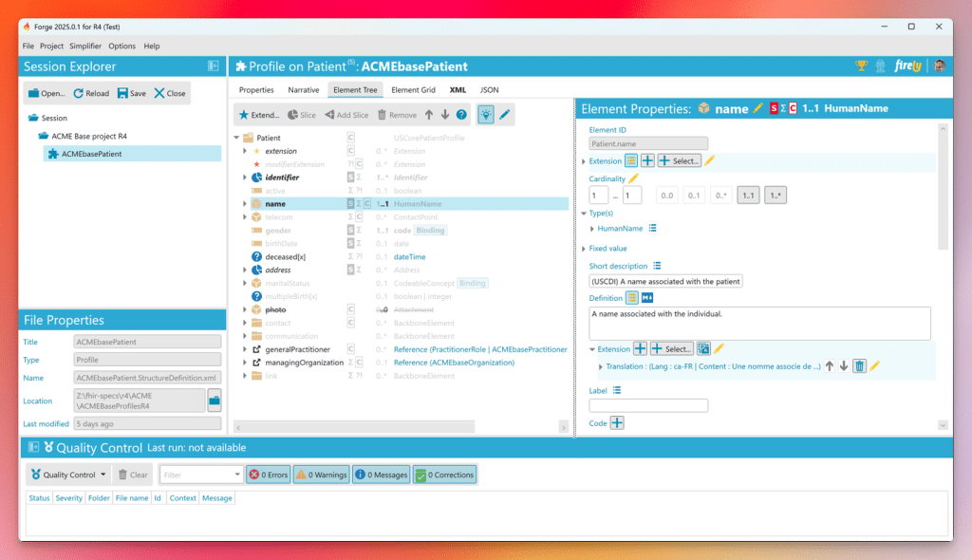Viewport: 972px width, 560px height.
Task: Click the Remove trash toolbar button
Action: coord(398,115)
